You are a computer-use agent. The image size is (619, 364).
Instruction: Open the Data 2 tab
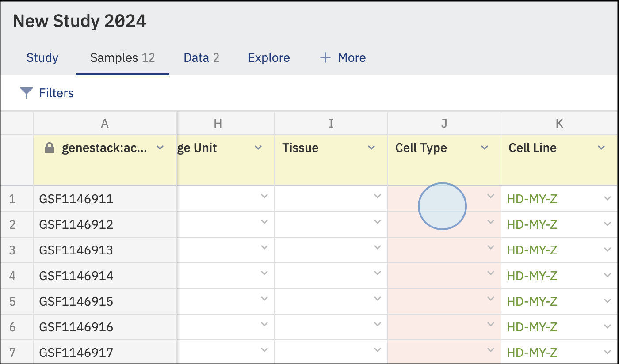click(x=202, y=58)
